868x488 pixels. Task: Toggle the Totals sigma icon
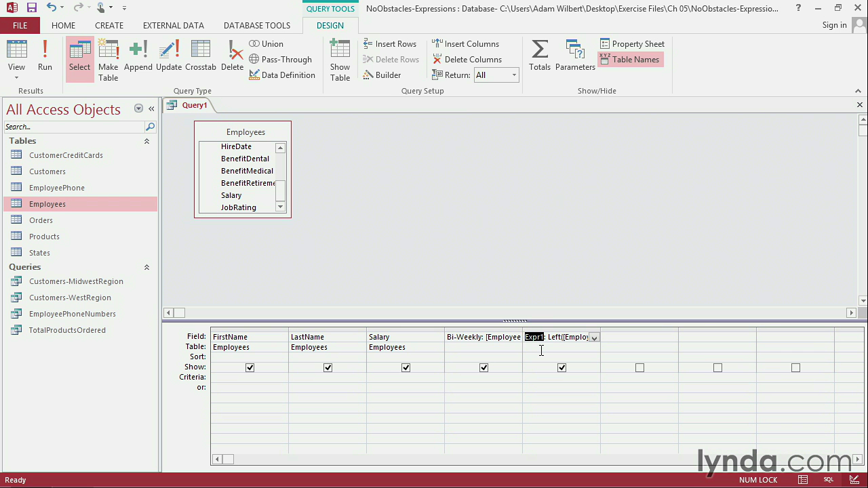pos(540,56)
